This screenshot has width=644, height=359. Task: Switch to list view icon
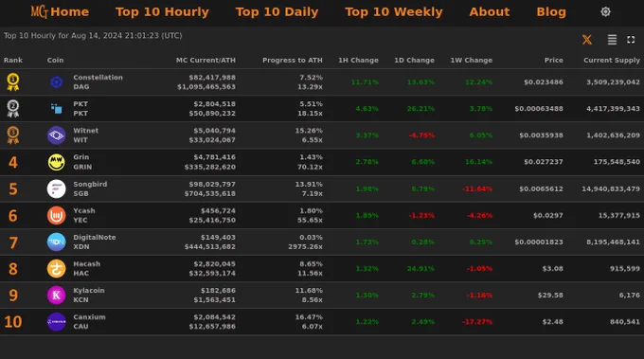[612, 40]
